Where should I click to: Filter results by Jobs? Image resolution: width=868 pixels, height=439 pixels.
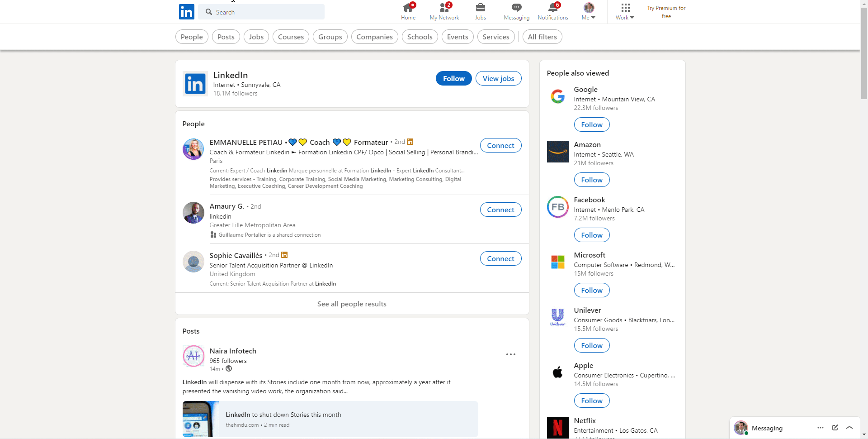pos(256,37)
